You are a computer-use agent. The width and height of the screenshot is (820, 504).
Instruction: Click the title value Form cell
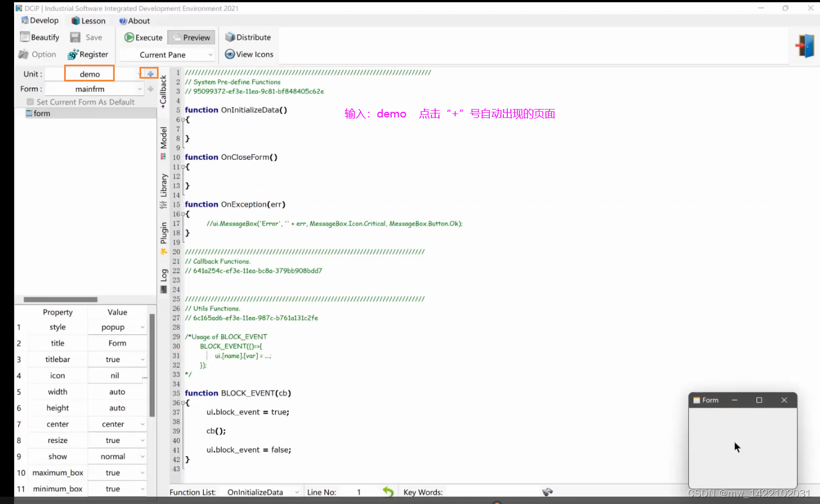pos(118,343)
